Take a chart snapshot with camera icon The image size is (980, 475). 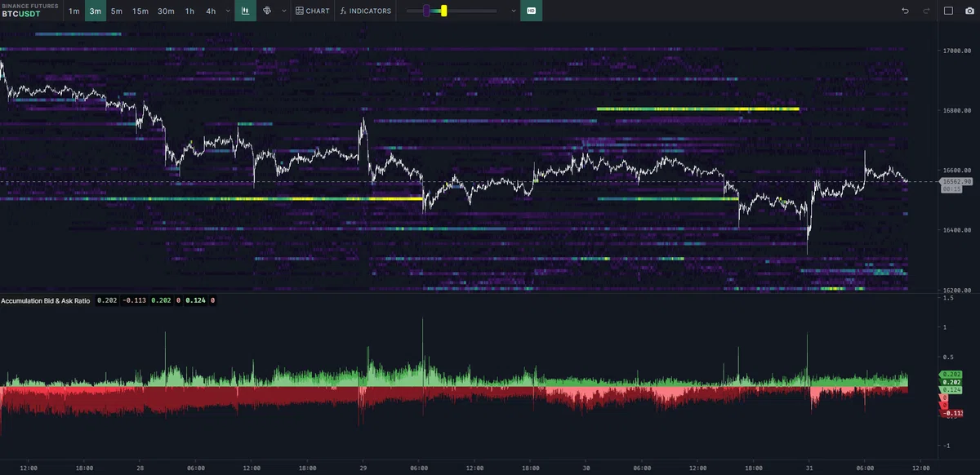[x=969, y=11]
